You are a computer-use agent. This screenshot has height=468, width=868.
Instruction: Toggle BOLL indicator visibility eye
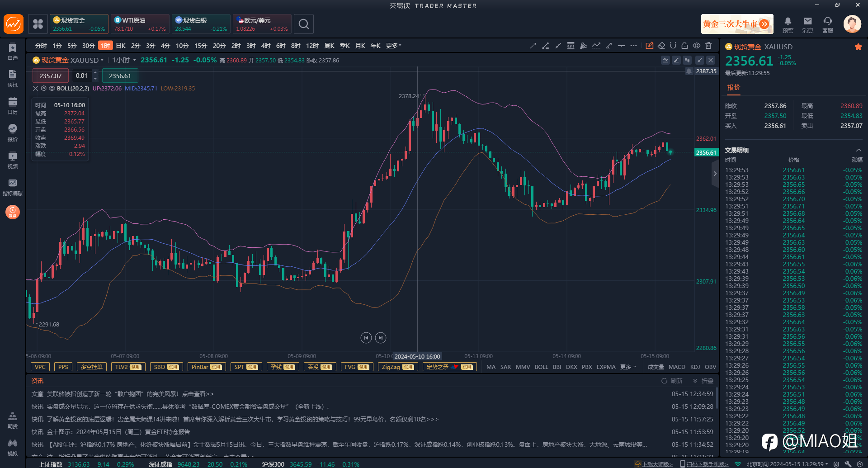coord(52,89)
